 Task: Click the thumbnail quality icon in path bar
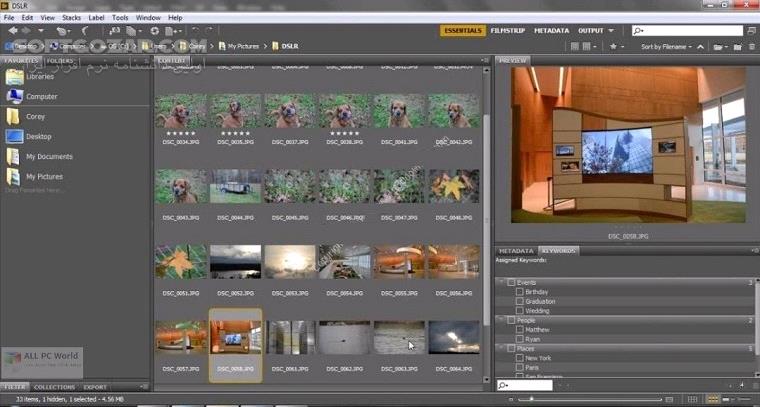pyautogui.click(x=575, y=47)
